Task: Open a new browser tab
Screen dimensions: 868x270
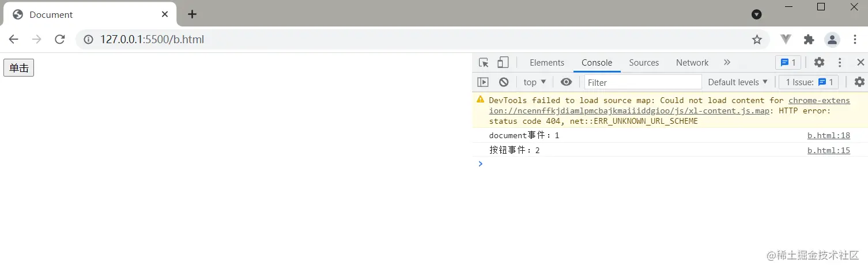Action: (x=193, y=14)
